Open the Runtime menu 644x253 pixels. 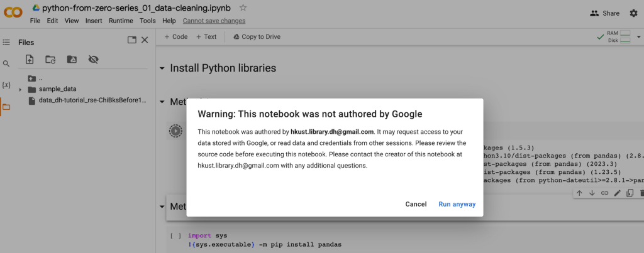pos(121,21)
